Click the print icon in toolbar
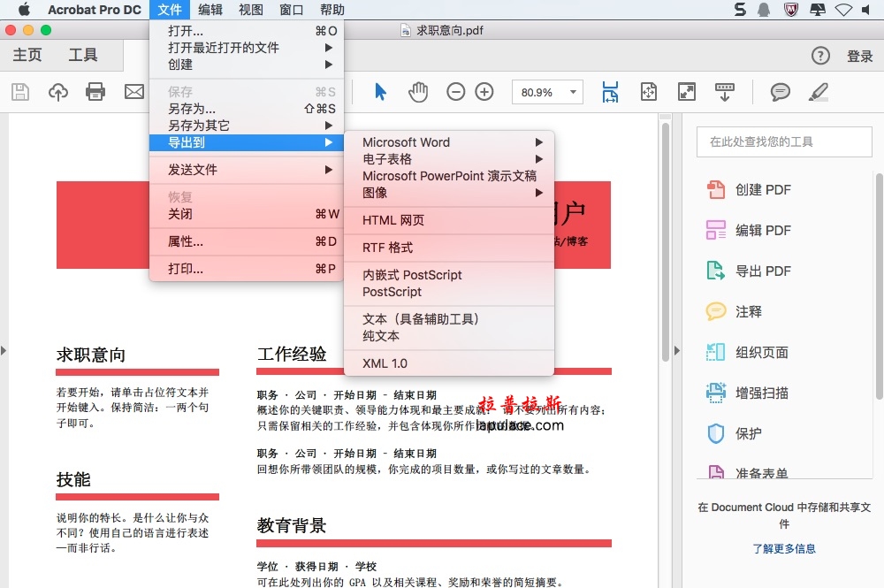This screenshot has width=884, height=588. [x=95, y=92]
